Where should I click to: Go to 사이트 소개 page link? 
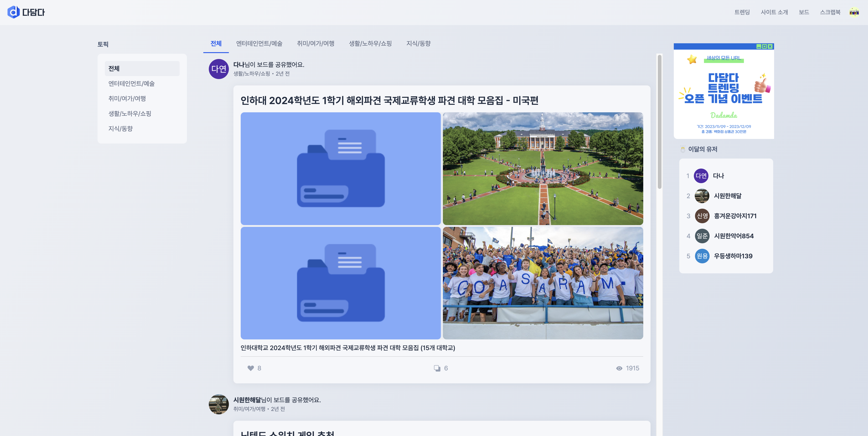point(774,12)
